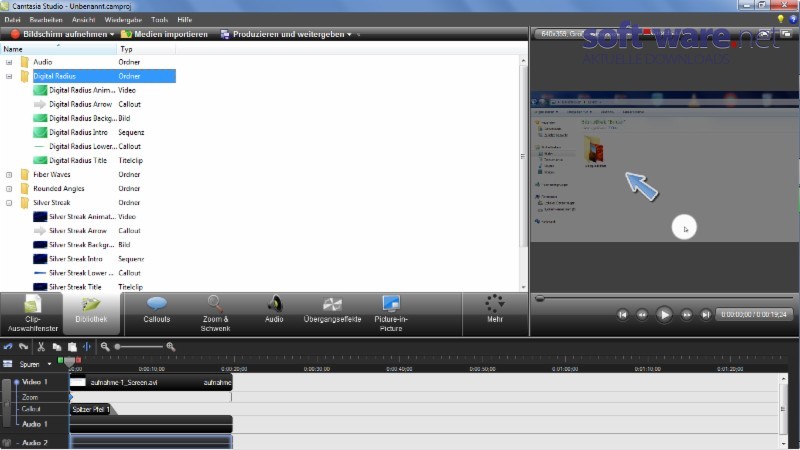This screenshot has width=800, height=450.
Task: Step backward in the preview
Action: (x=642, y=315)
